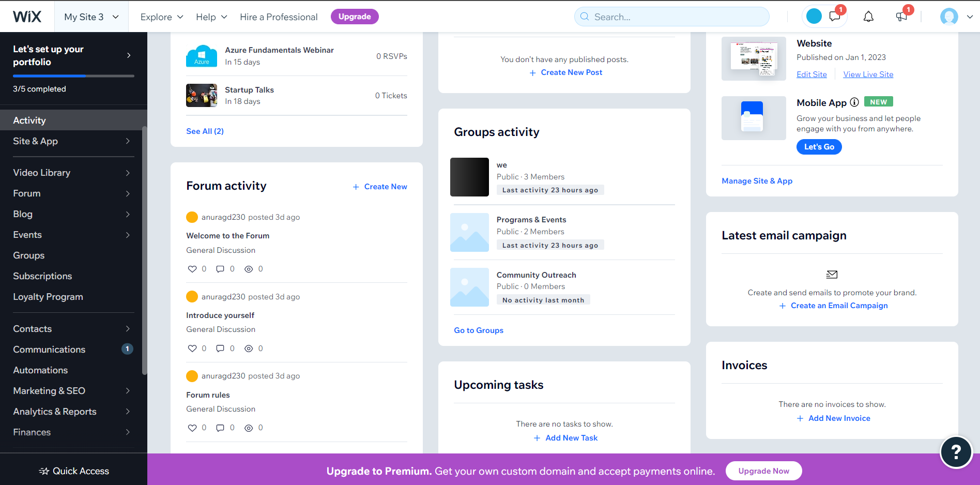Expand the Site & App chevron

point(128,141)
